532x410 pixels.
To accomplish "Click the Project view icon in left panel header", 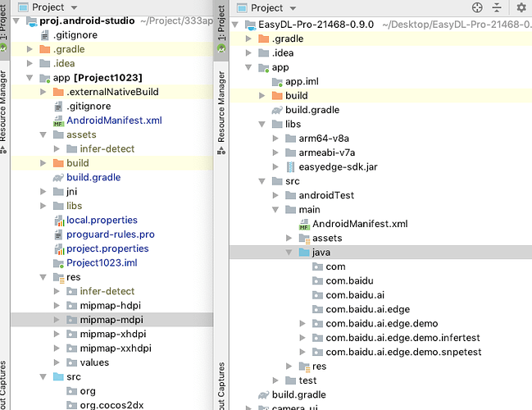I will (23, 7).
